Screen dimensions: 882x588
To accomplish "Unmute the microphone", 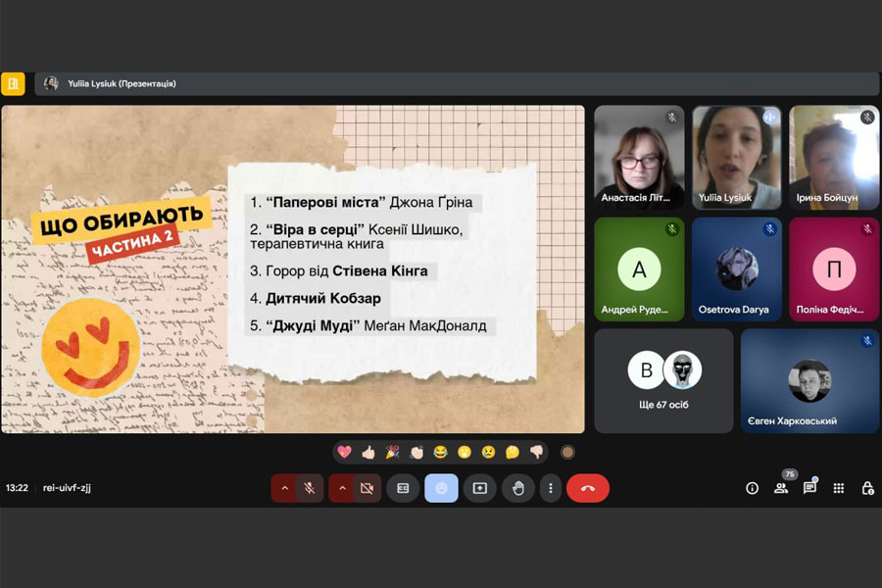I will pos(310,488).
